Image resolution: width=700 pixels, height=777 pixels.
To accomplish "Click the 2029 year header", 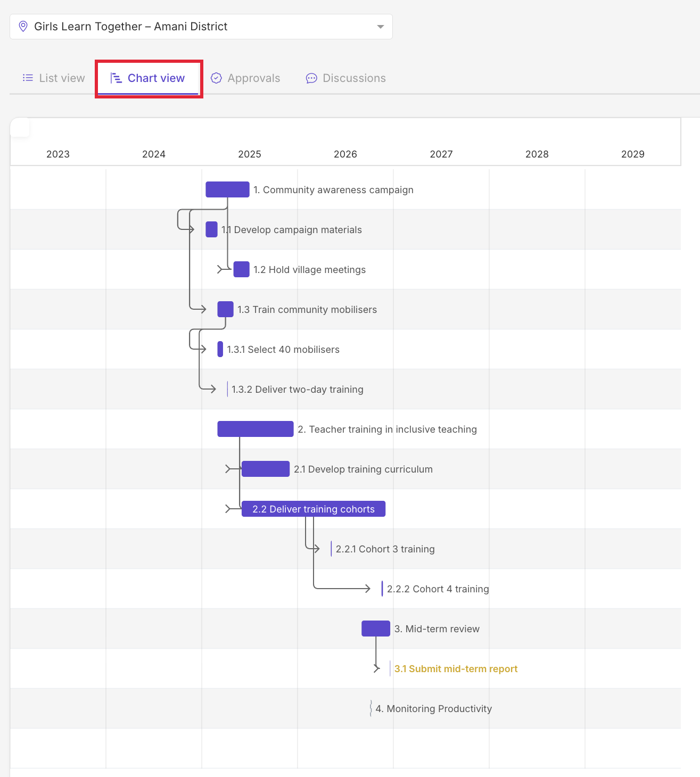I will pos(633,154).
